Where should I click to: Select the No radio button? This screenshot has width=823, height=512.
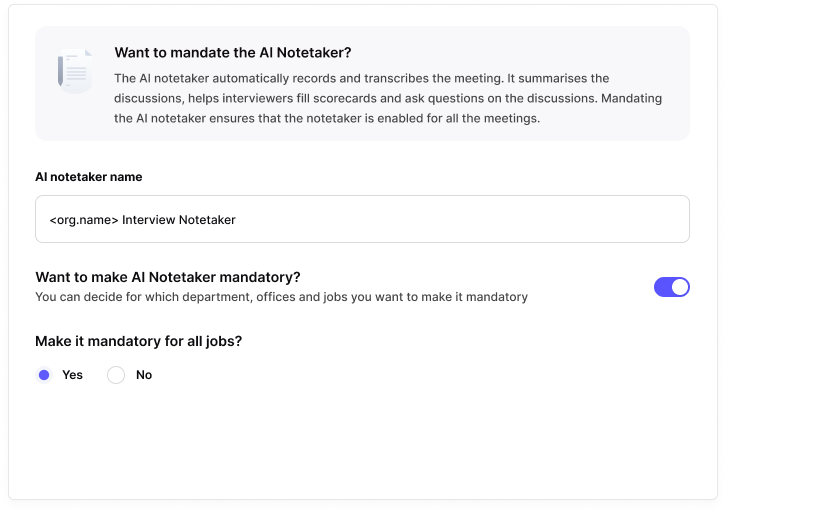tap(116, 375)
